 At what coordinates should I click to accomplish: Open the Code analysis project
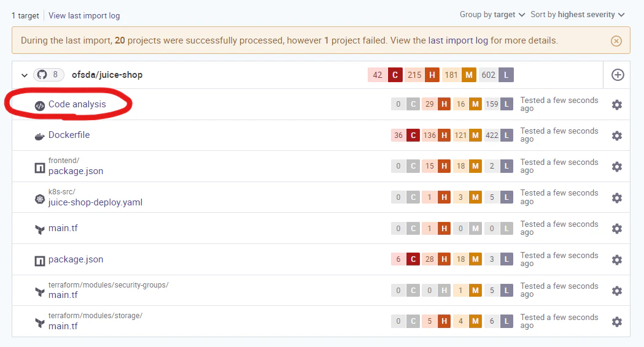pyautogui.click(x=77, y=104)
